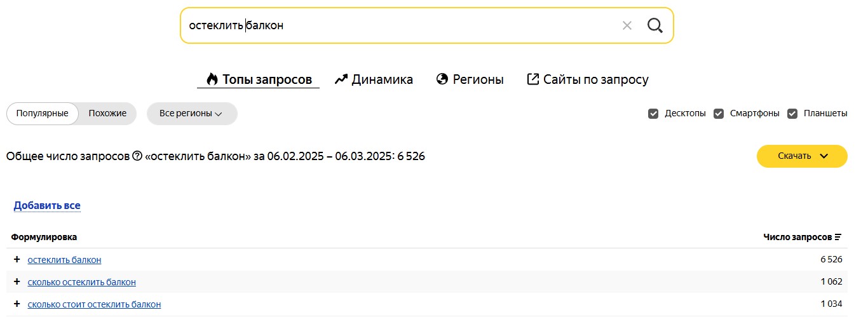Expand the "Скачать" download dropdown
The width and height of the screenshot is (868, 317).
click(x=802, y=156)
